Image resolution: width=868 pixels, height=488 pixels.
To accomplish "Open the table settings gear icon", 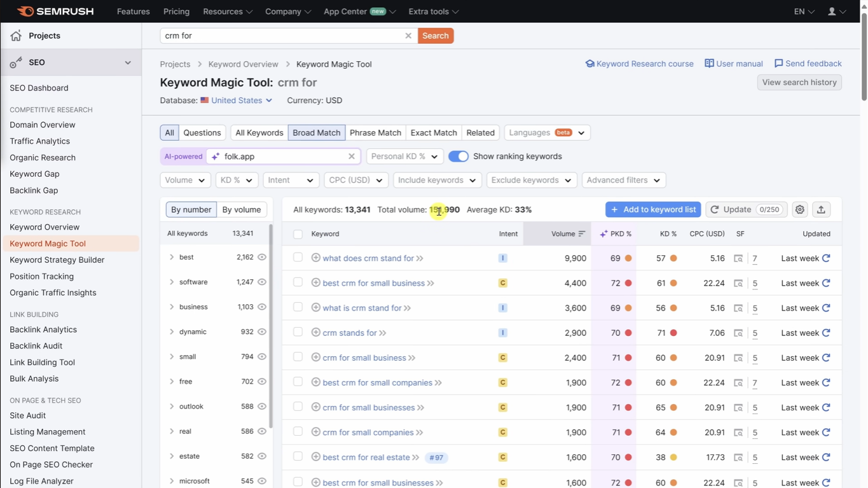I will click(799, 209).
